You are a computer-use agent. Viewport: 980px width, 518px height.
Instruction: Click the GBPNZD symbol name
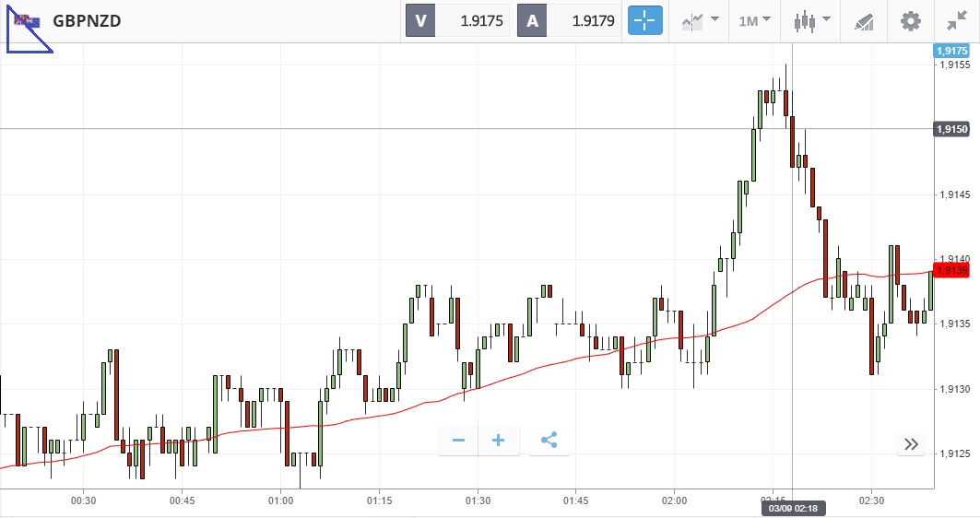[x=87, y=20]
